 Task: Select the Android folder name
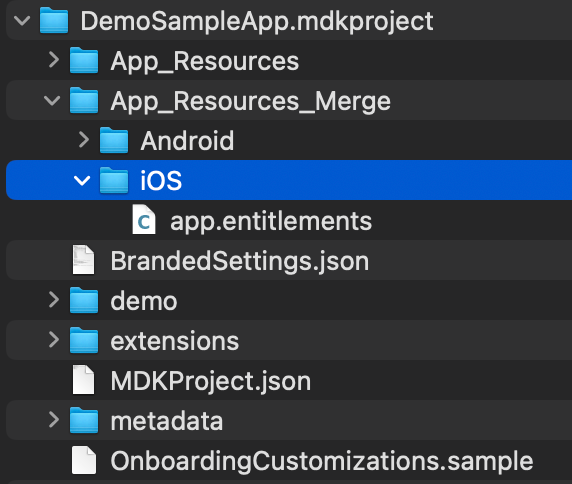pos(187,141)
